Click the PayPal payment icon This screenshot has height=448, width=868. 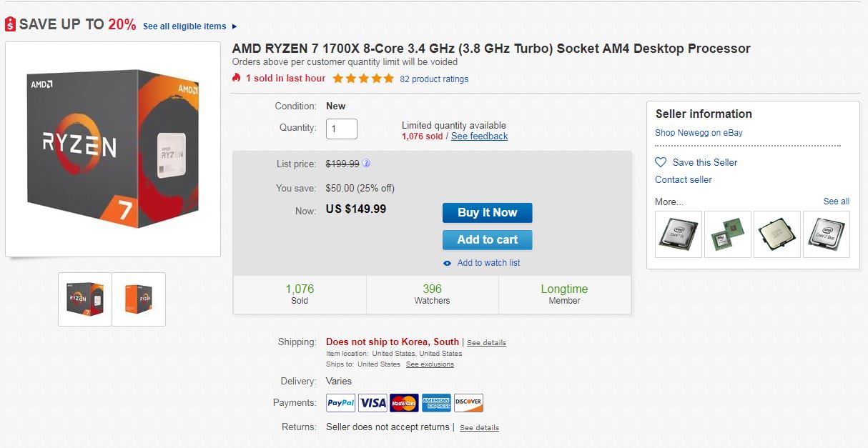(340, 403)
